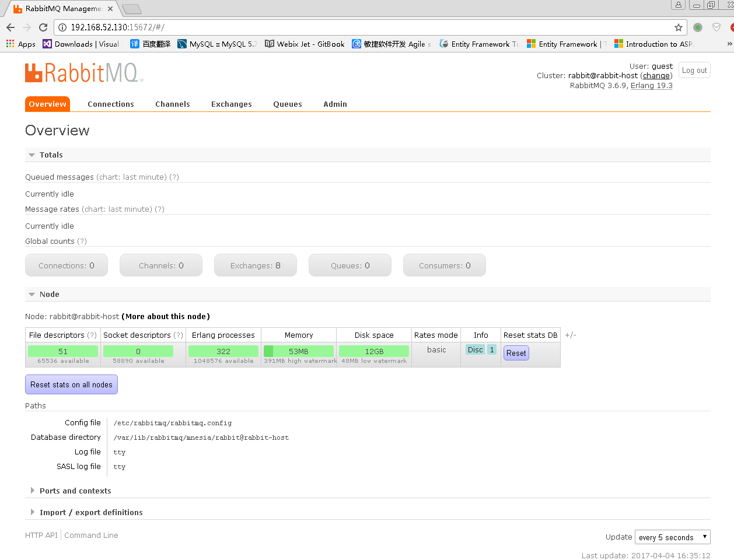Click the RabbitMQ logo
This screenshot has height=560, width=734.
(83, 72)
